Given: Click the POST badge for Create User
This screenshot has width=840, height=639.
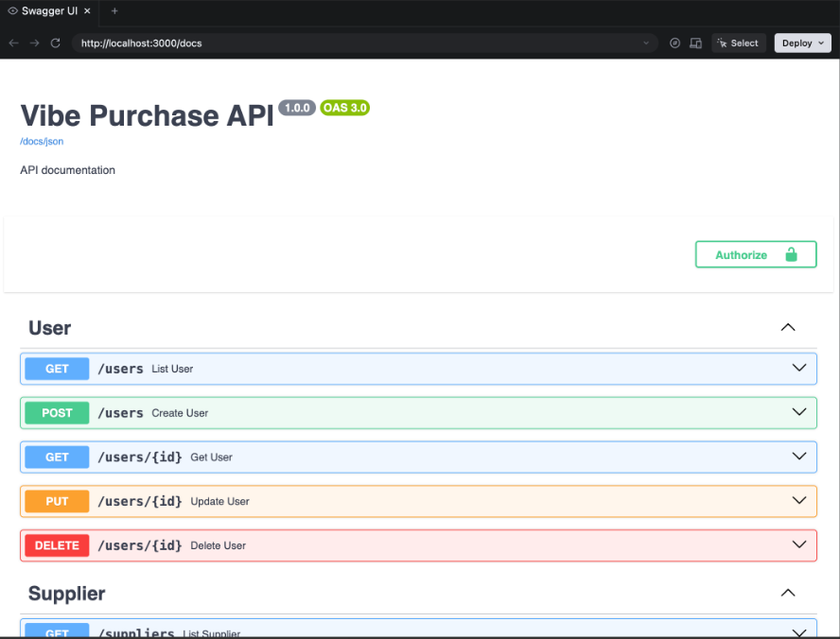Looking at the screenshot, I should coord(57,413).
